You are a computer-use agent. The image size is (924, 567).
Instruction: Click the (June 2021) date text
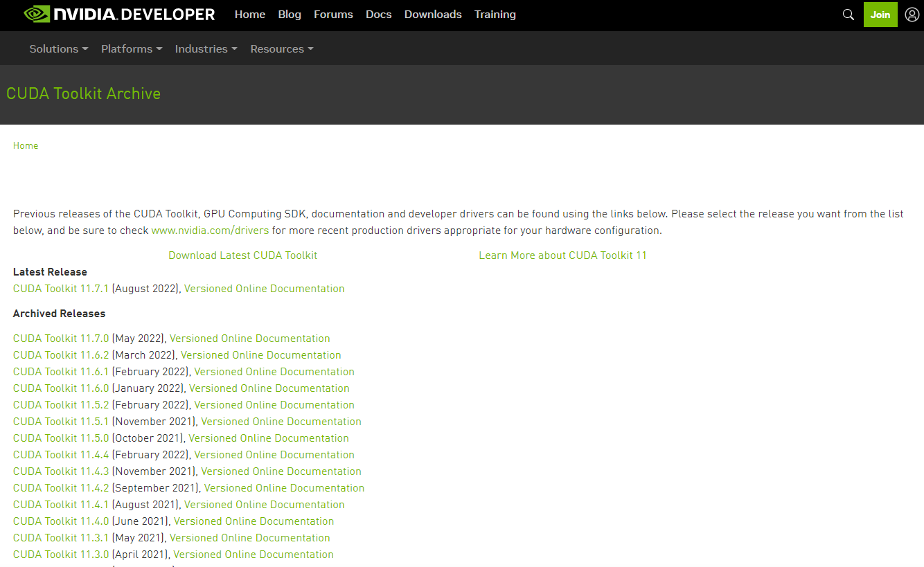pyautogui.click(x=141, y=521)
